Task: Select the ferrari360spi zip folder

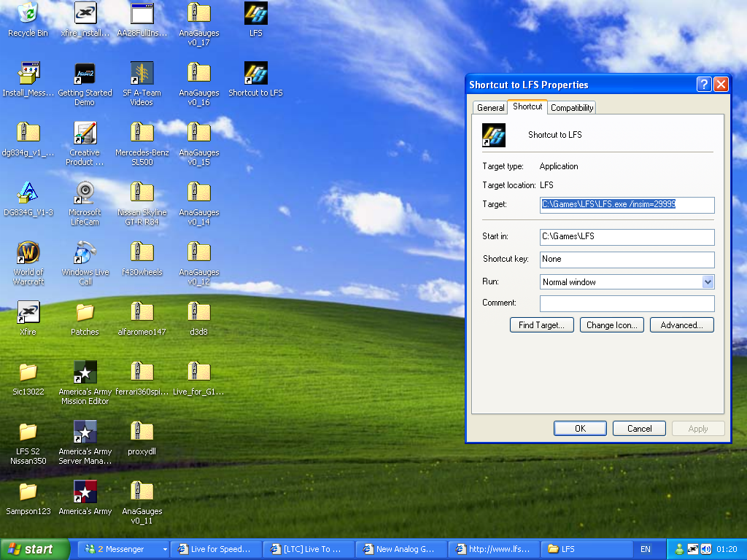Action: tap(142, 378)
